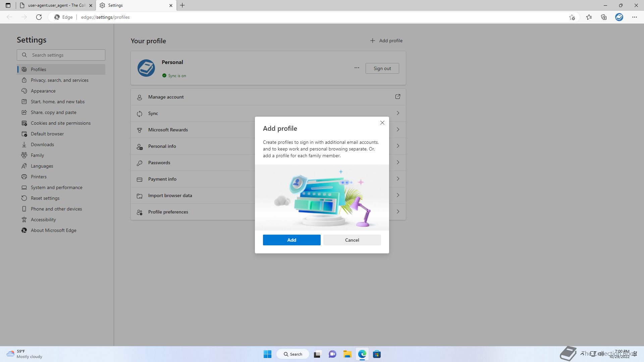Open Appearance settings section

click(61, 91)
